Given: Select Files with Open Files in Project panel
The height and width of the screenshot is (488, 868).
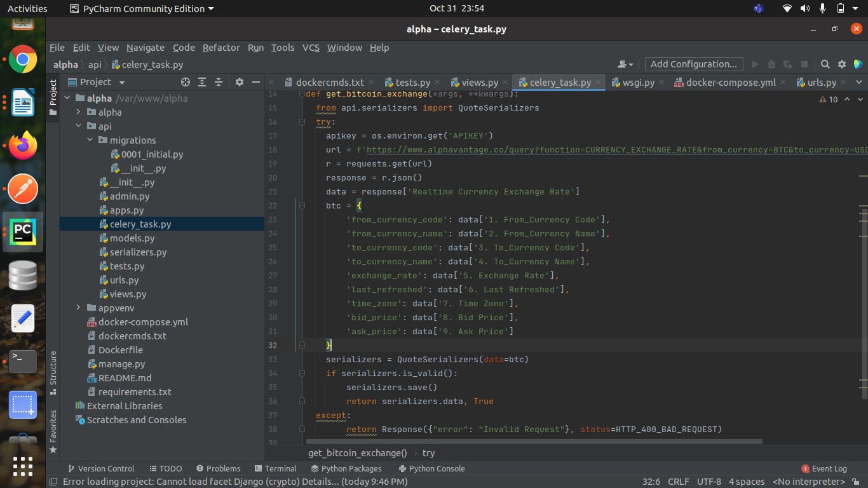Looking at the screenshot, I should coord(185,81).
